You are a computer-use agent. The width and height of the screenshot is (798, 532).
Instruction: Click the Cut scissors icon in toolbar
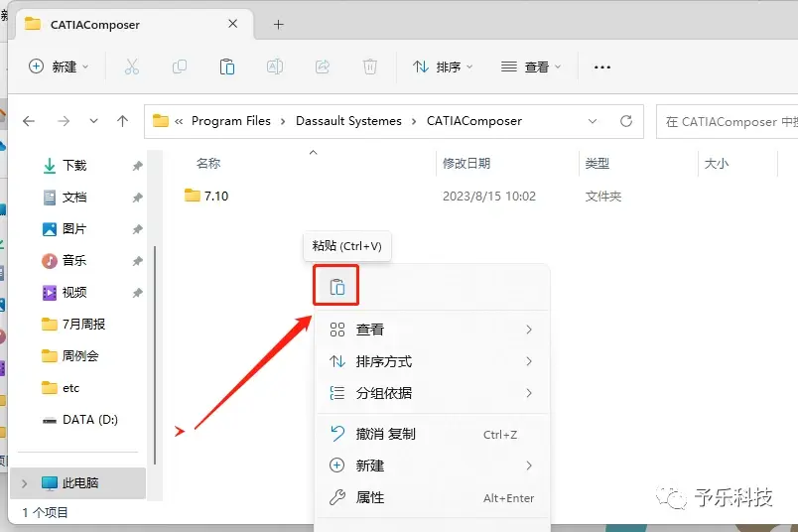coord(132,66)
